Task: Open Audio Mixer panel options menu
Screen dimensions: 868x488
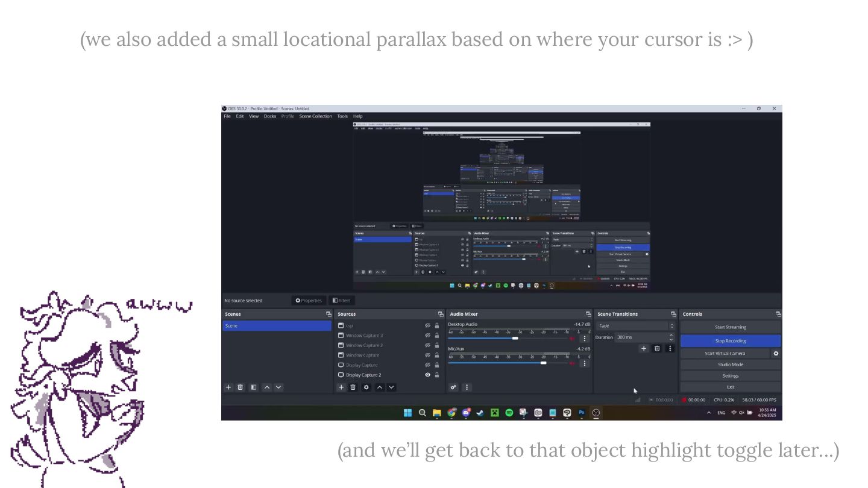Action: (467, 387)
